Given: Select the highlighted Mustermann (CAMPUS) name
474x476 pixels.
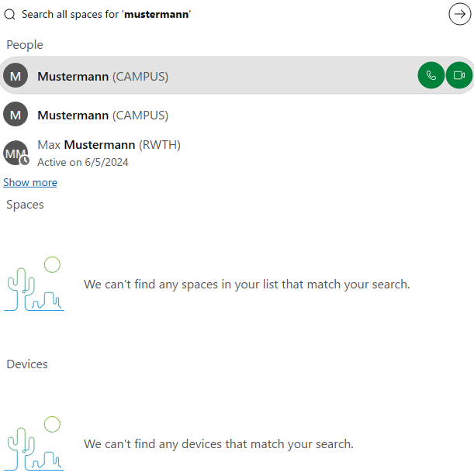Looking at the screenshot, I should pos(102,76).
